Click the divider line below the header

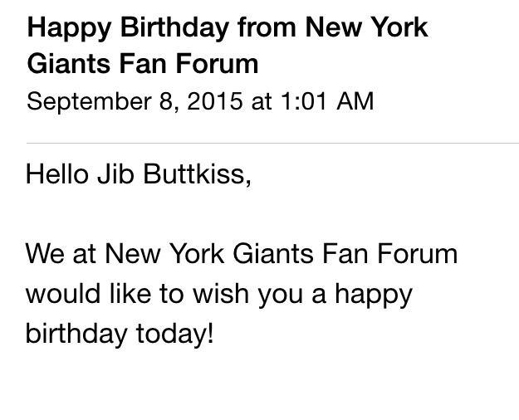coord(272,144)
